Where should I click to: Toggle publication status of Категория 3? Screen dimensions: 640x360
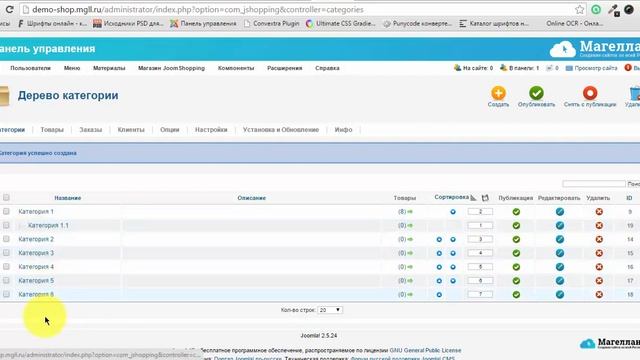pos(516,253)
